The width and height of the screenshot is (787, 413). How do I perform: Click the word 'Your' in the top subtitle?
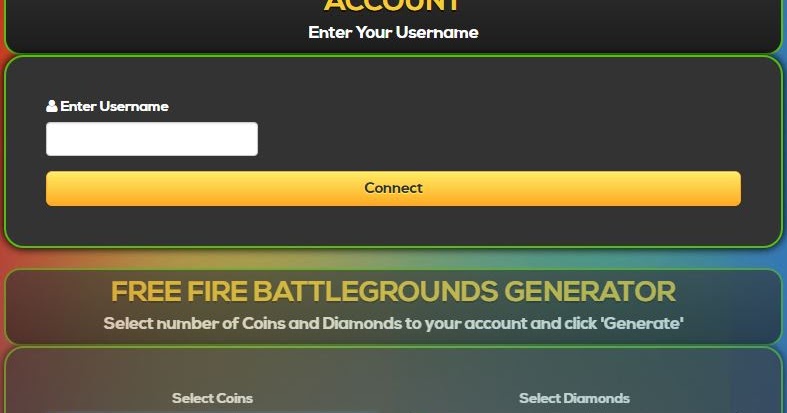(374, 33)
